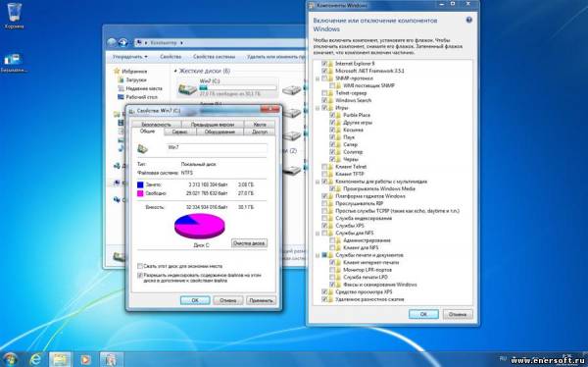Screen dimensions: 588x367
Task: Check 'Сжать этот диск для экономии места'
Action: tap(140, 266)
